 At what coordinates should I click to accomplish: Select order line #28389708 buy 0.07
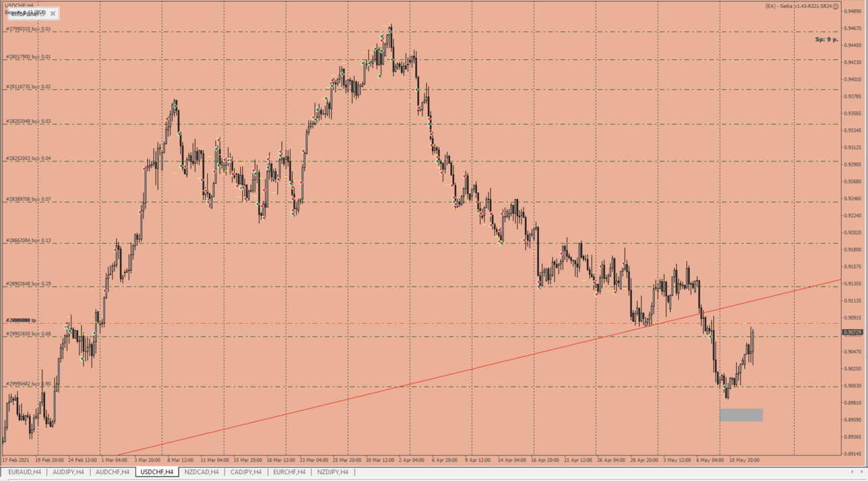[28, 199]
